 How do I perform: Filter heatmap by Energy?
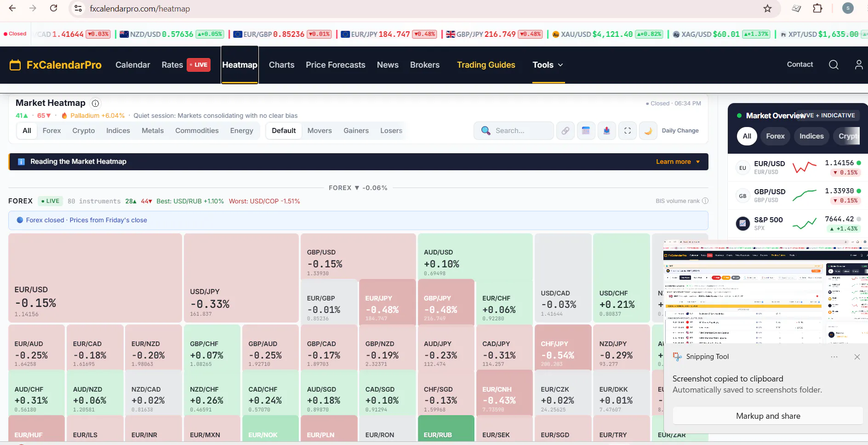[242, 131]
